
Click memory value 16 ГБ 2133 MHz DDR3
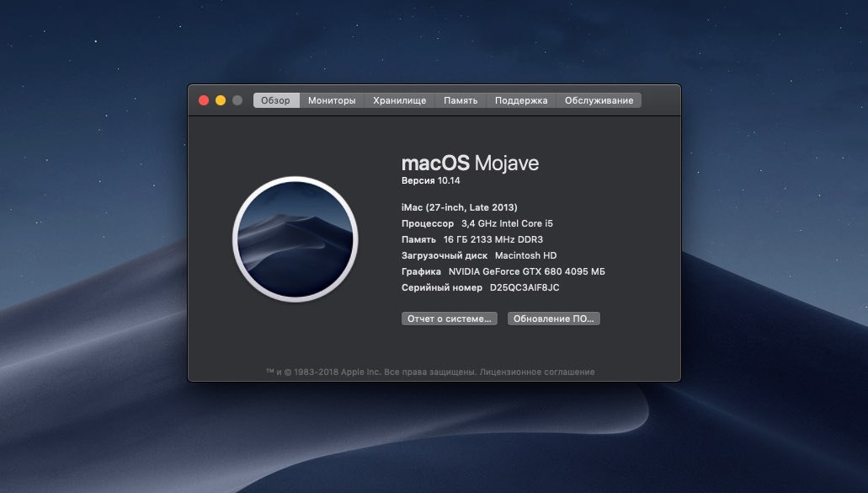[x=493, y=239]
